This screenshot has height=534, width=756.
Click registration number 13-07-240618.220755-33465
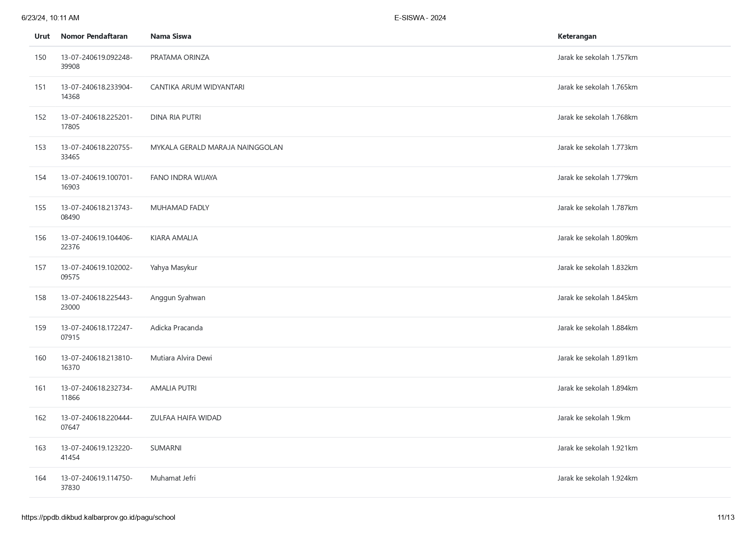(97, 152)
